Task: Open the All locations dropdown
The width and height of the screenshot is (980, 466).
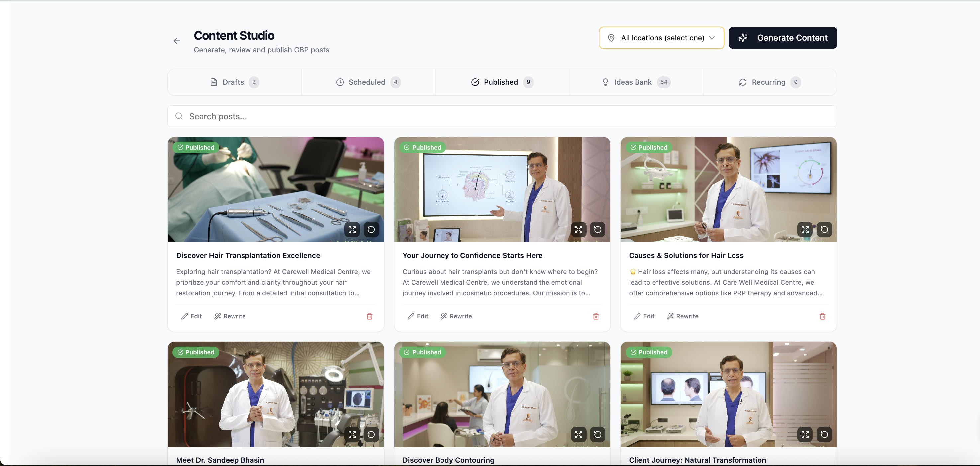Action: coord(662,38)
